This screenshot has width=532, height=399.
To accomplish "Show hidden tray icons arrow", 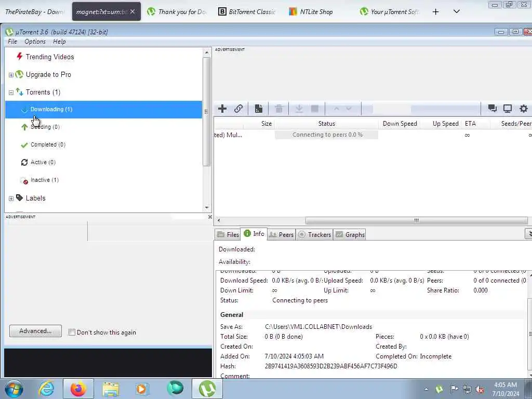I will point(426,389).
